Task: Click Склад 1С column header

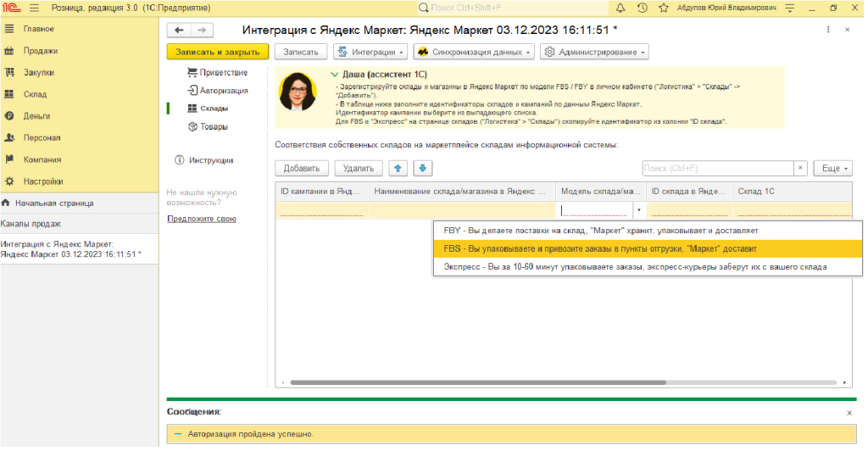Action: click(x=793, y=192)
